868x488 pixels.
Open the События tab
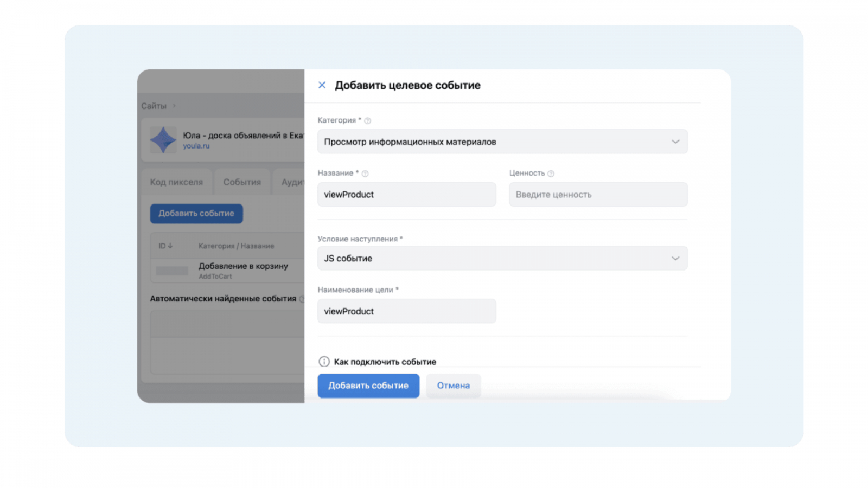pyautogui.click(x=242, y=182)
